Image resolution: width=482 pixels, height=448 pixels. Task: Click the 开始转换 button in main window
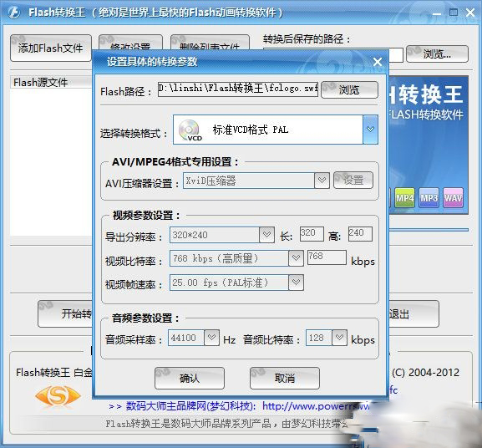[65, 314]
